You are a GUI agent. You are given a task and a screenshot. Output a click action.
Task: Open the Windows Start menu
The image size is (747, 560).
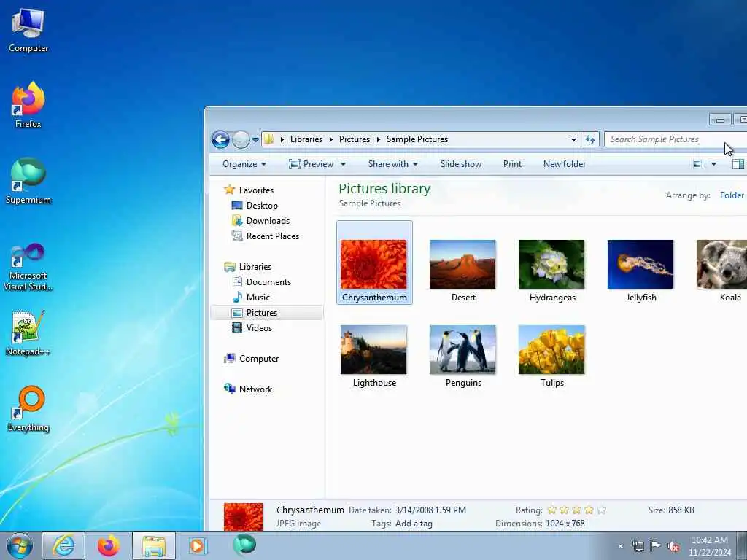20,545
